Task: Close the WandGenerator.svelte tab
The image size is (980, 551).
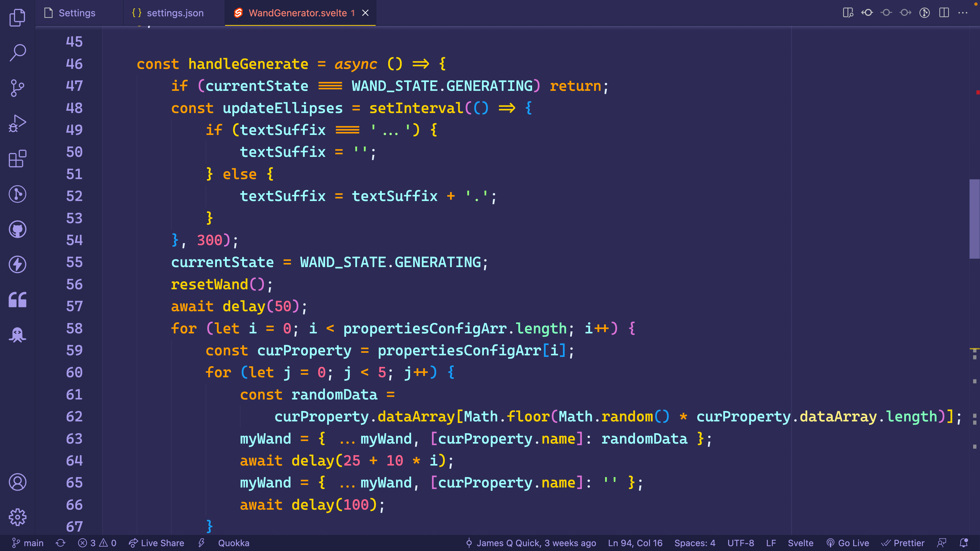Action: [x=365, y=13]
